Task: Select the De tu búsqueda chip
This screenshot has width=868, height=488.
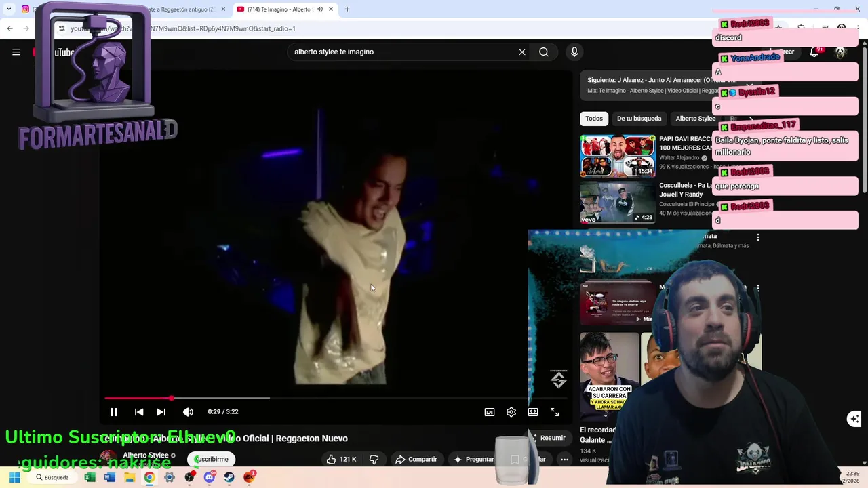Action: pos(639,118)
